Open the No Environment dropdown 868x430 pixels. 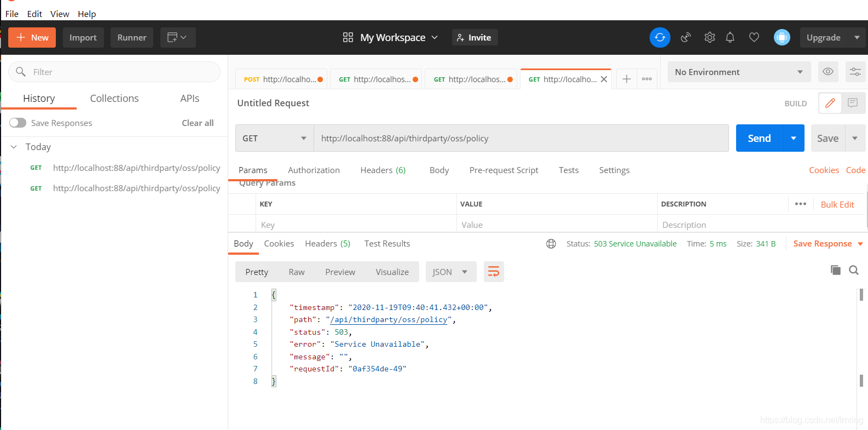pyautogui.click(x=739, y=72)
